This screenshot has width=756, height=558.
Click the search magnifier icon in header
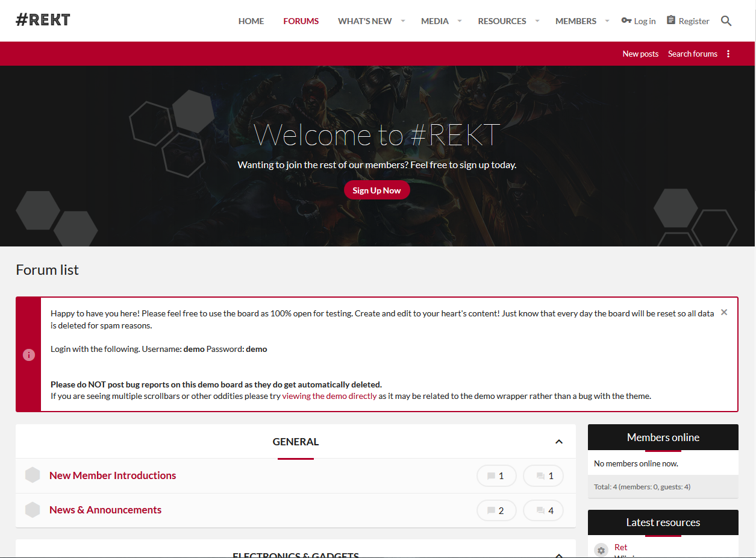coord(726,21)
